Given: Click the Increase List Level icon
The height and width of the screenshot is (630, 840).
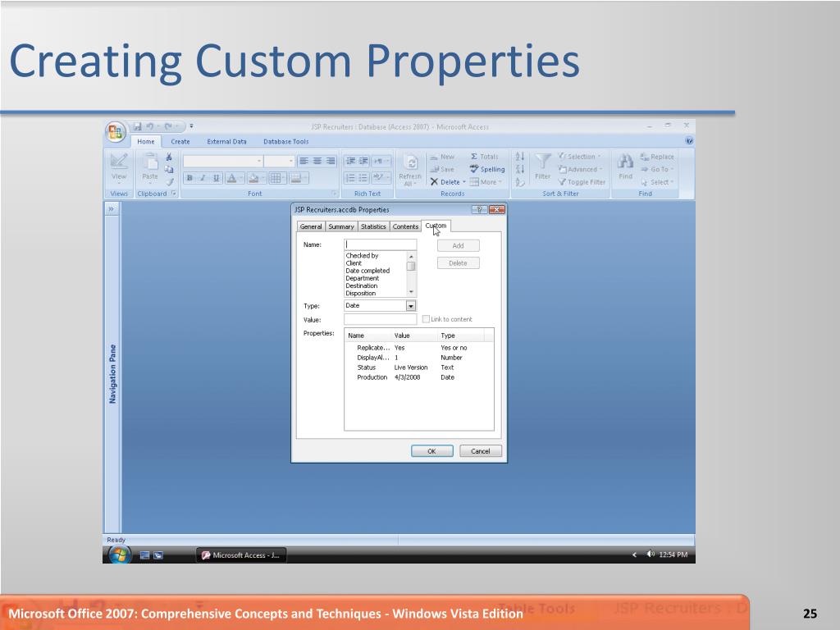Looking at the screenshot, I should 363,161.
